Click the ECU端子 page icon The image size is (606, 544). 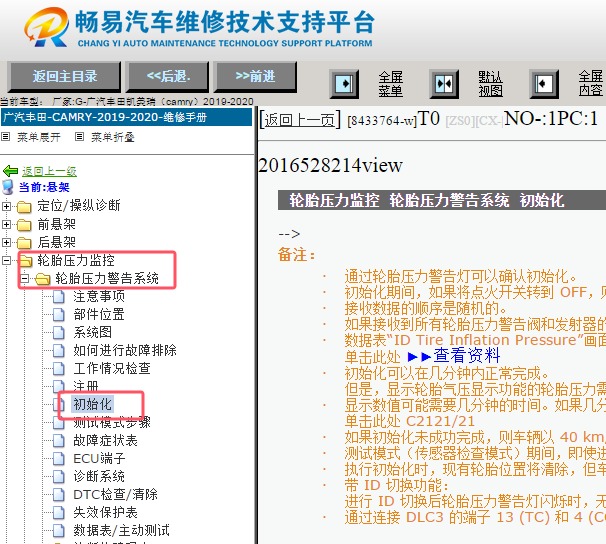tap(59, 459)
